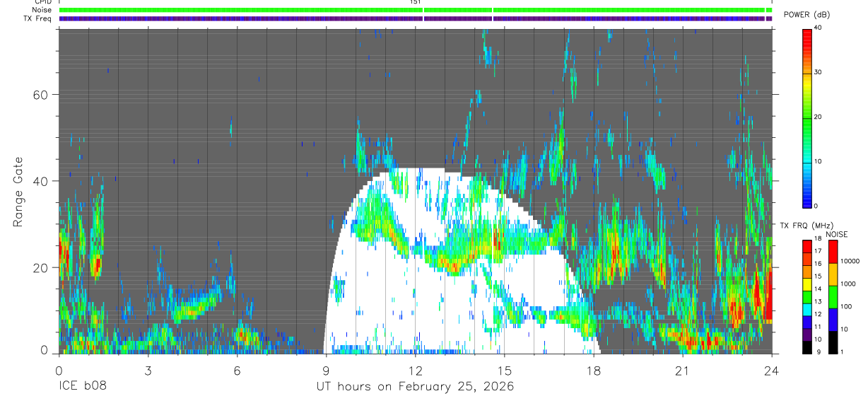868x401 pixels.
Task: Click the green 100 segment of NOISE scale
Action: point(833,298)
